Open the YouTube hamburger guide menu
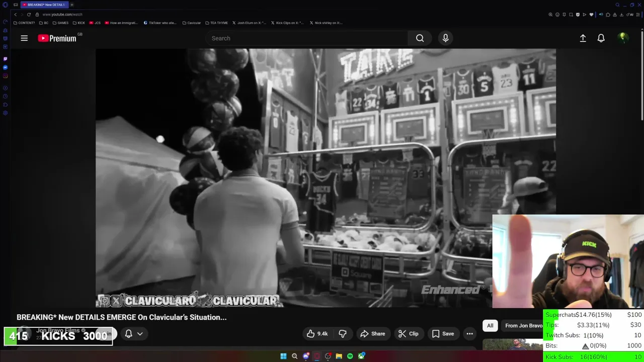 pyautogui.click(x=24, y=38)
